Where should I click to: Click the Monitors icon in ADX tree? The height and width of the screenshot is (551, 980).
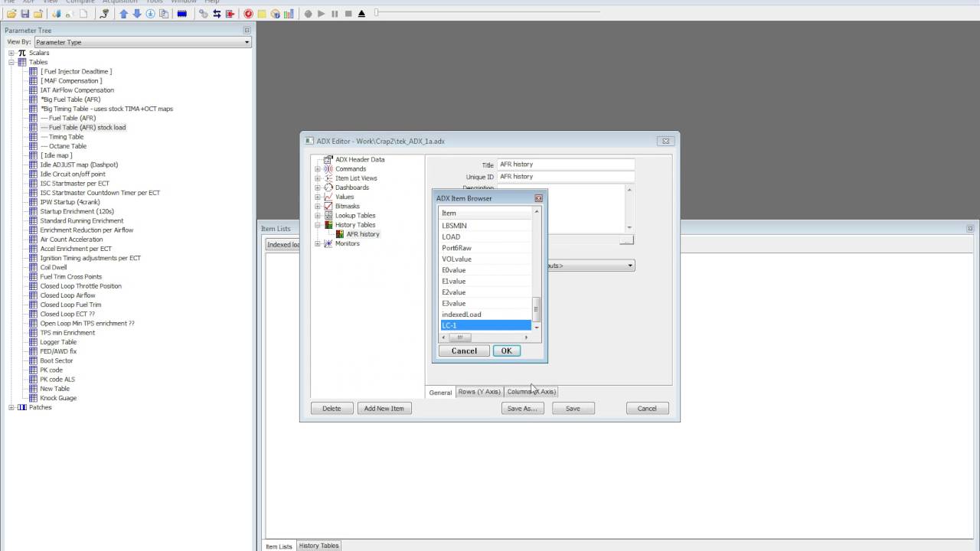coord(328,243)
